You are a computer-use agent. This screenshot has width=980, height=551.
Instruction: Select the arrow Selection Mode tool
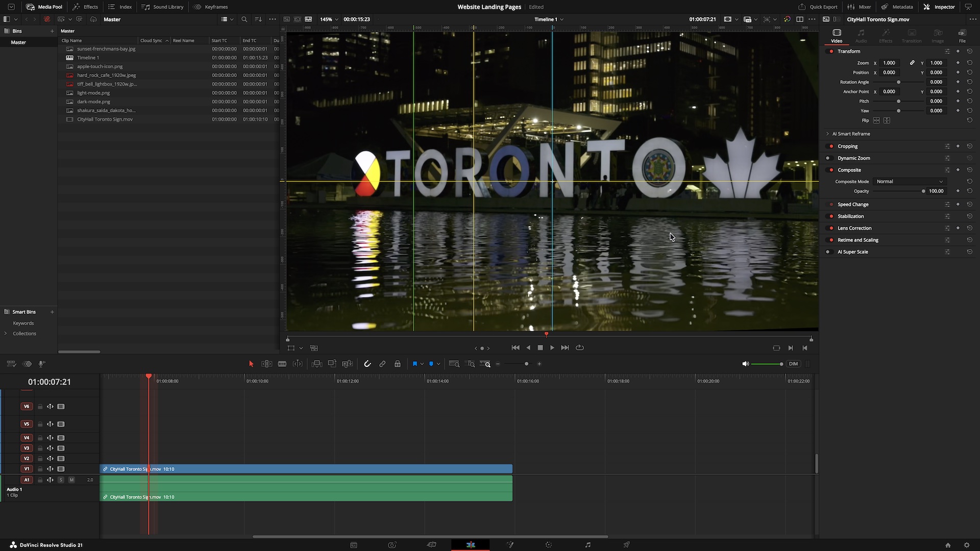click(251, 364)
